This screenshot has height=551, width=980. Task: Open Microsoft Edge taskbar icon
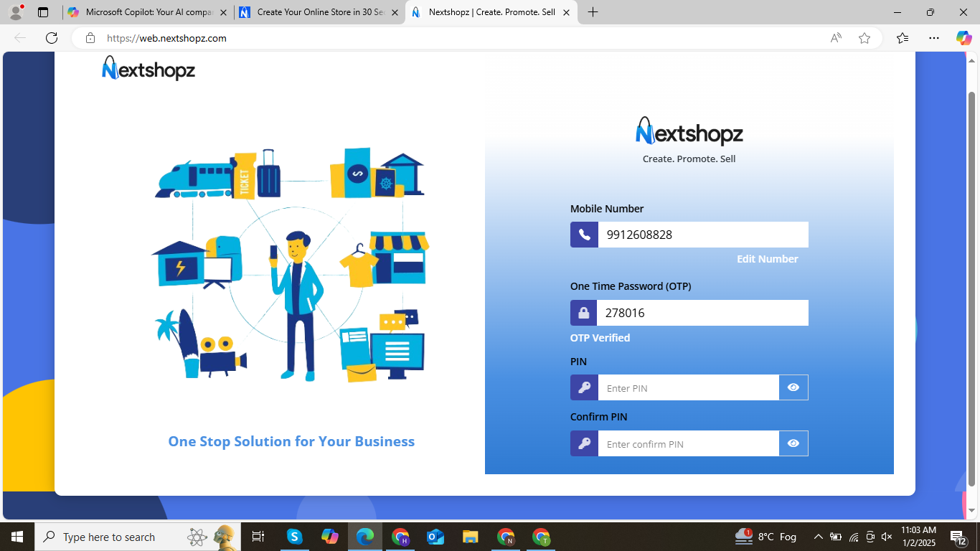[365, 537]
